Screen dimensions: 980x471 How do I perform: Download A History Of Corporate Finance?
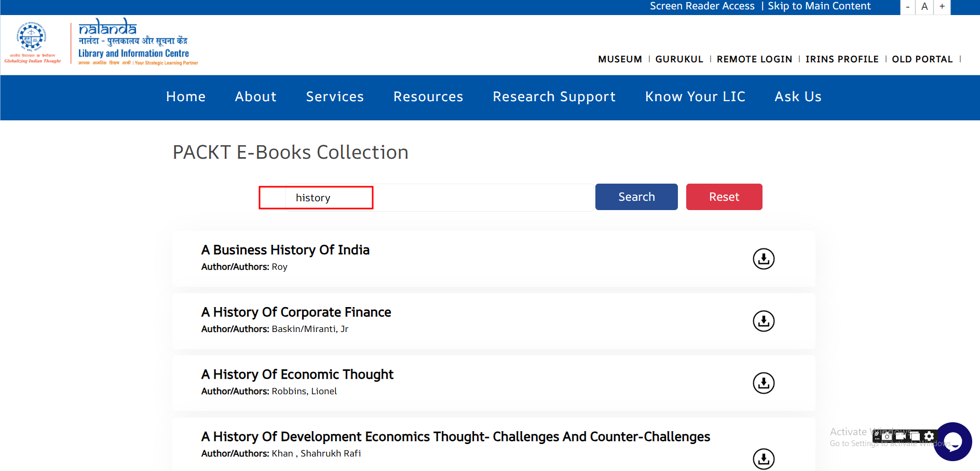point(764,321)
